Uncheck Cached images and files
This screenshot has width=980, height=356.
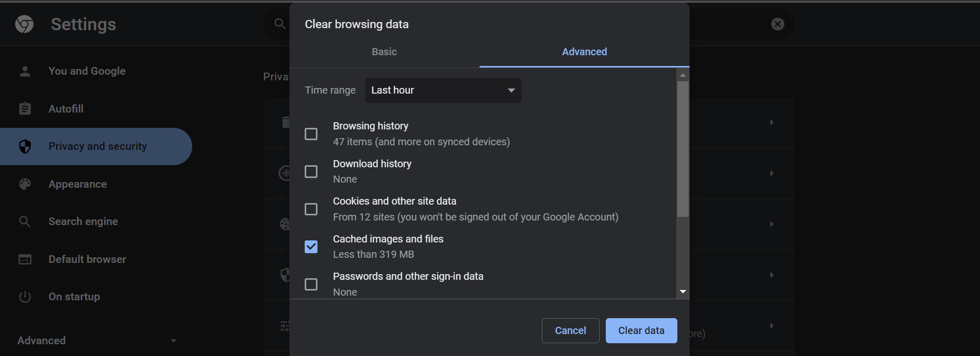click(x=311, y=247)
